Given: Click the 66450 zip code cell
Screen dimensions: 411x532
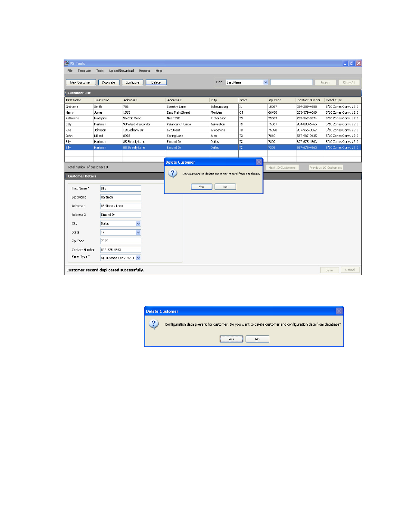Looking at the screenshot, I should pos(282,112).
